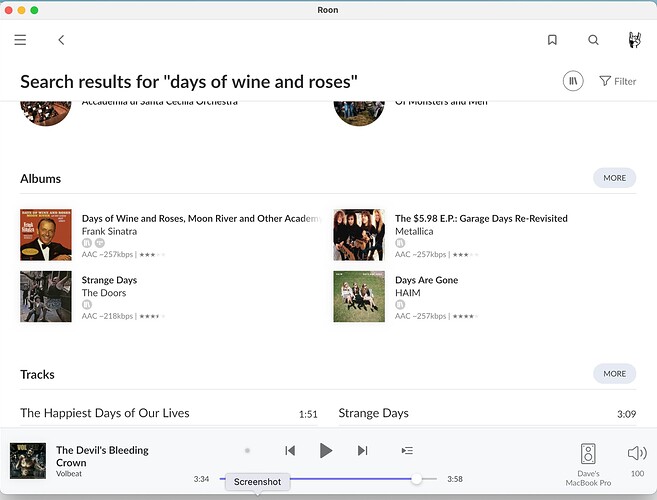Select the track The Happiest Days of Our Lives
Viewport: 657px width, 500px height.
pyautogui.click(x=169, y=413)
